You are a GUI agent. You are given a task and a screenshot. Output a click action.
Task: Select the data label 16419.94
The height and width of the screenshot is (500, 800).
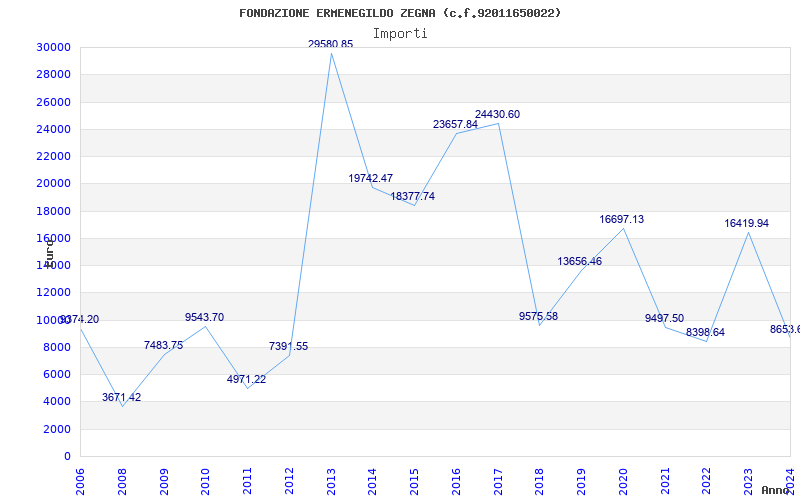(746, 223)
